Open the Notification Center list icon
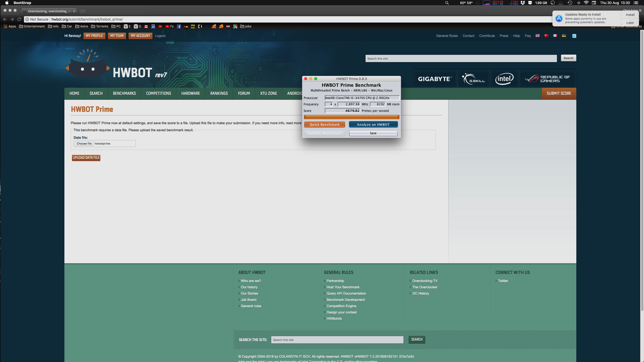644x362 pixels. coord(636,3)
